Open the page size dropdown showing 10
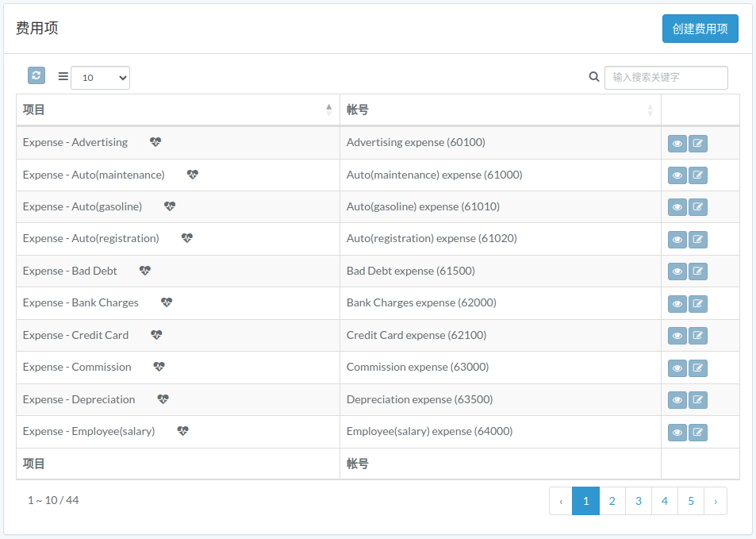 point(100,78)
